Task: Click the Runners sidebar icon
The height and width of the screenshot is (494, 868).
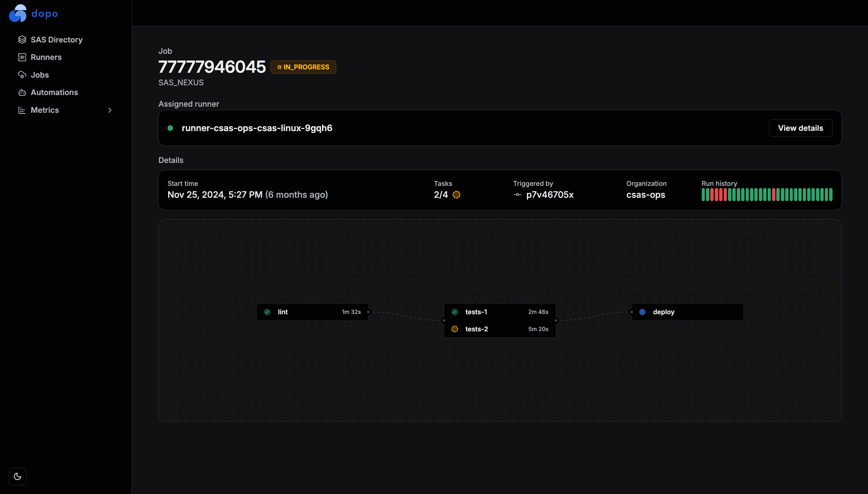Action: [22, 57]
